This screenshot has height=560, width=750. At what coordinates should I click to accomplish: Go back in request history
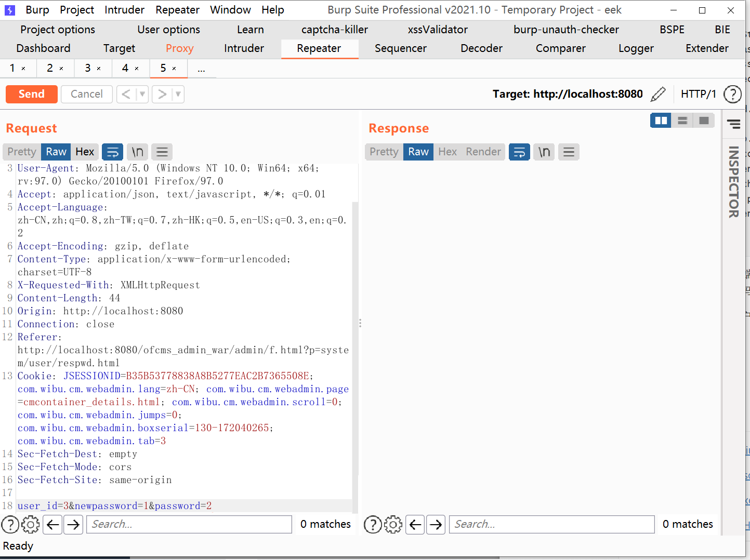point(126,94)
